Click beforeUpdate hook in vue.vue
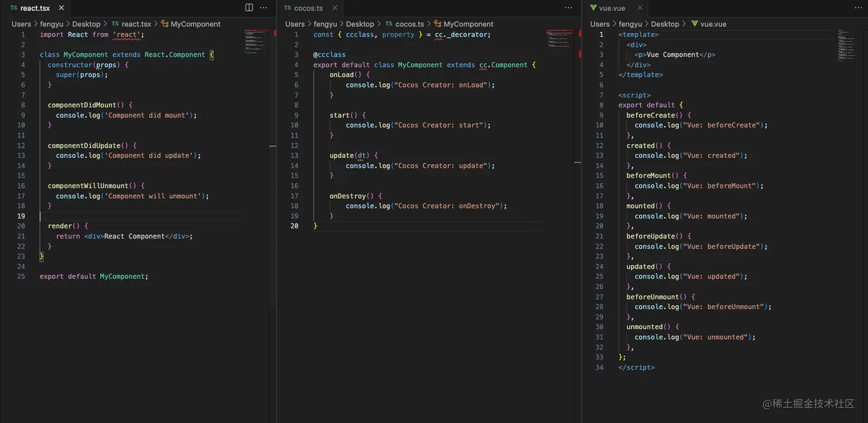This screenshot has width=868, height=423. [x=650, y=236]
